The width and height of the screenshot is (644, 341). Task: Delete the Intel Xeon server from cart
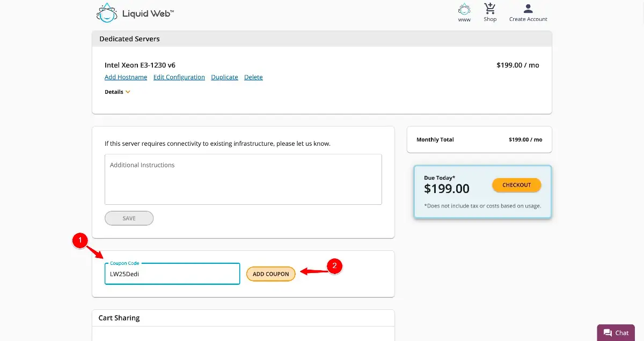pos(253,77)
